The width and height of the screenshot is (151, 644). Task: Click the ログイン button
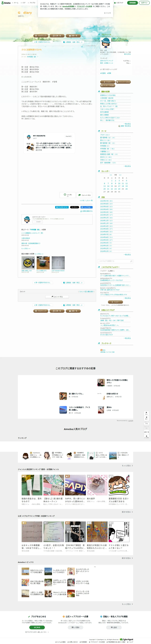144,3
